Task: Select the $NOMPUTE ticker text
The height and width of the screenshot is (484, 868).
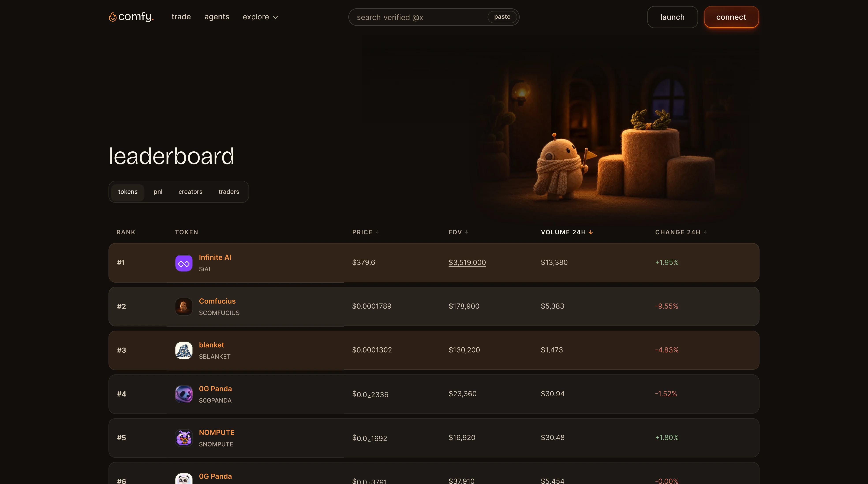Action: (216, 444)
